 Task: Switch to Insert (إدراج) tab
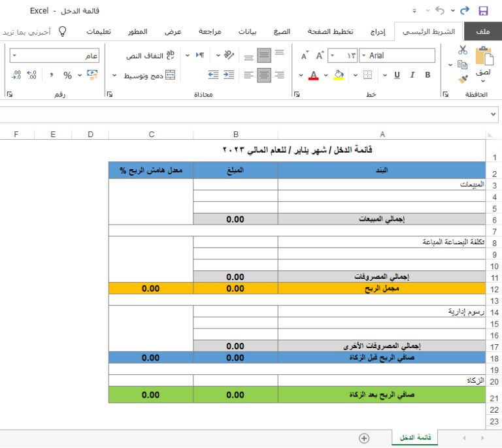[378, 31]
